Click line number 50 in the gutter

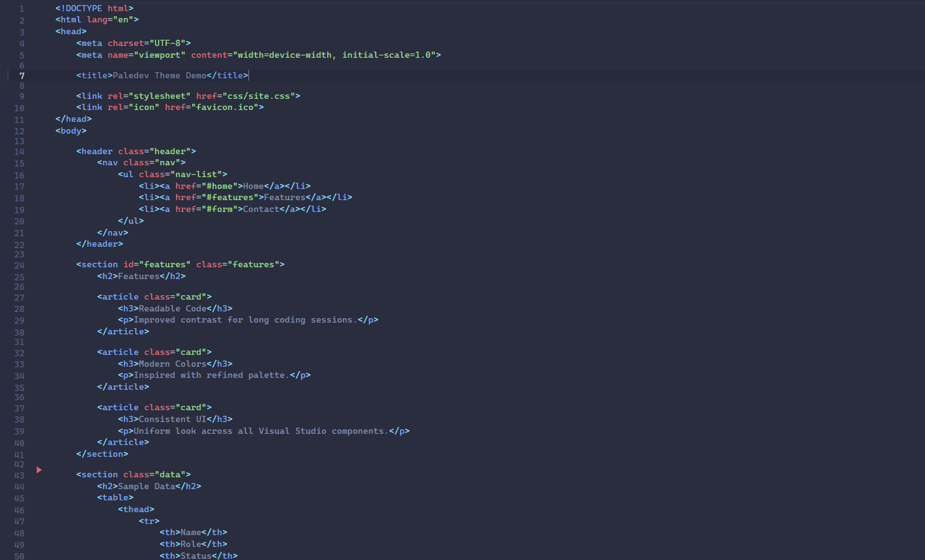tap(19, 556)
